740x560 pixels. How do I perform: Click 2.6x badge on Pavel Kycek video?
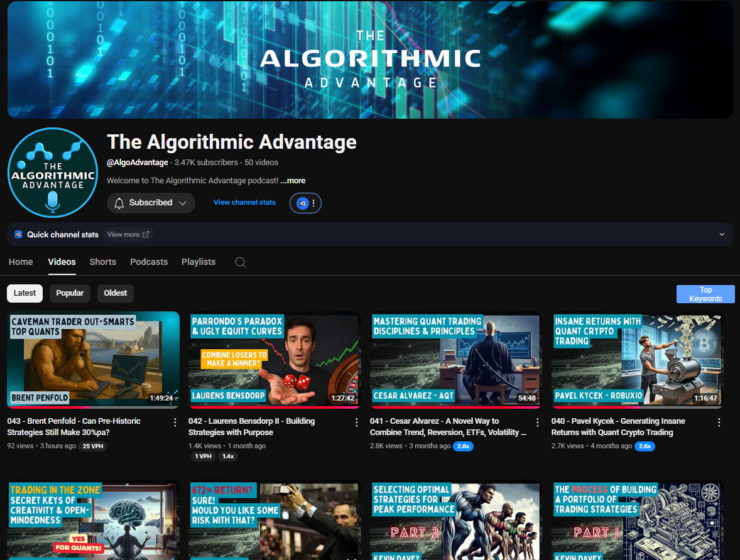point(645,446)
